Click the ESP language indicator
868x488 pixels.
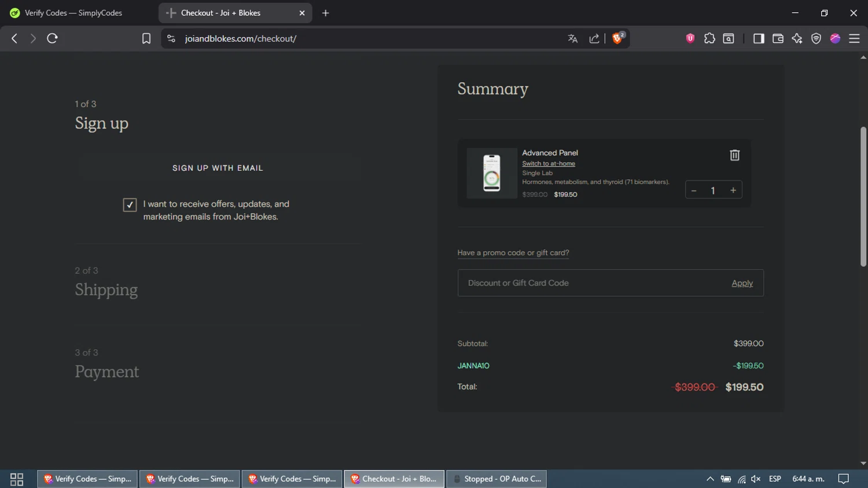click(x=775, y=479)
